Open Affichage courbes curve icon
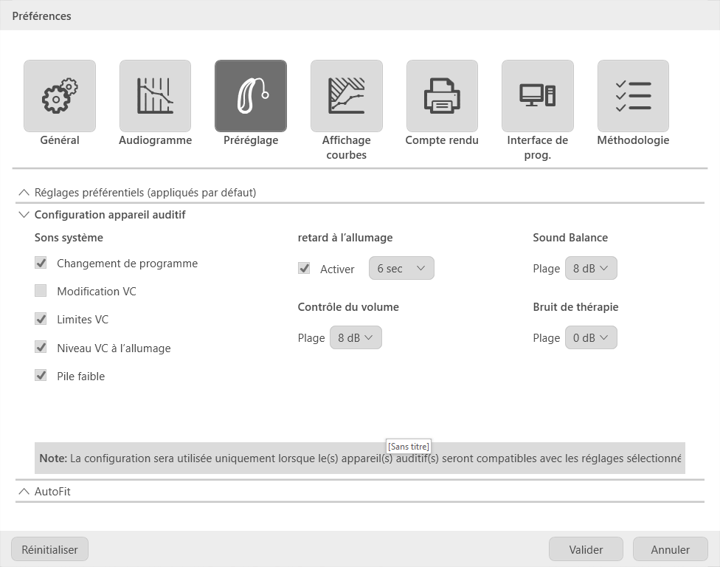Image resolution: width=720 pixels, height=567 pixels. [346, 96]
